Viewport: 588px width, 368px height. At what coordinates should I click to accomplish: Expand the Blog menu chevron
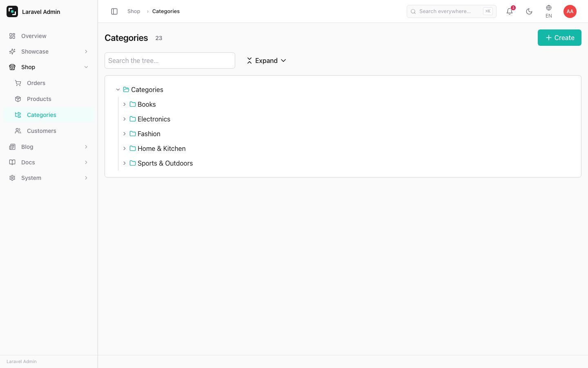coord(86,147)
